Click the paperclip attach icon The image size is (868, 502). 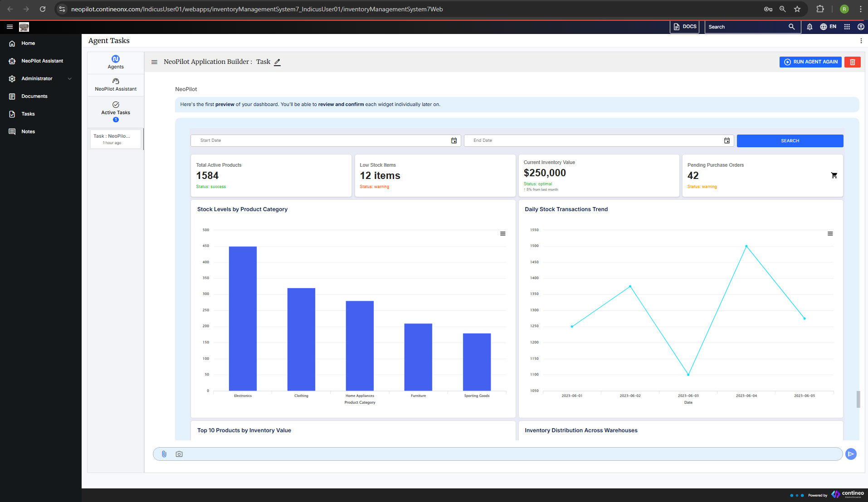click(164, 454)
